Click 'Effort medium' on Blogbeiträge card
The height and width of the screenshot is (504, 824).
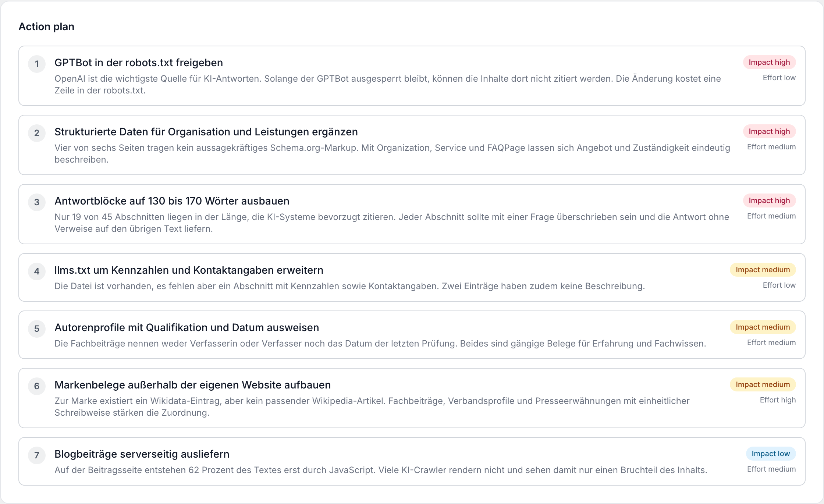click(771, 469)
